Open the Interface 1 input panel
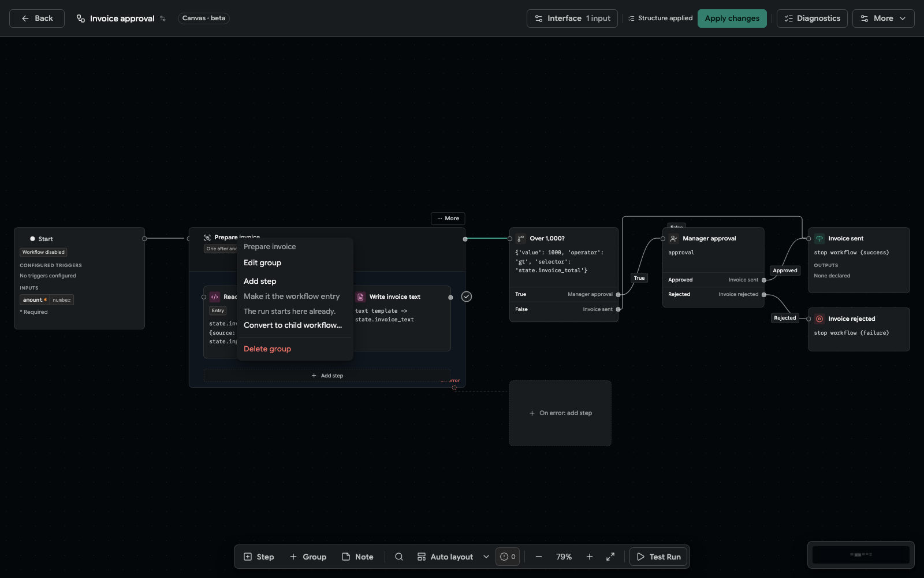This screenshot has width=924, height=578. [572, 18]
